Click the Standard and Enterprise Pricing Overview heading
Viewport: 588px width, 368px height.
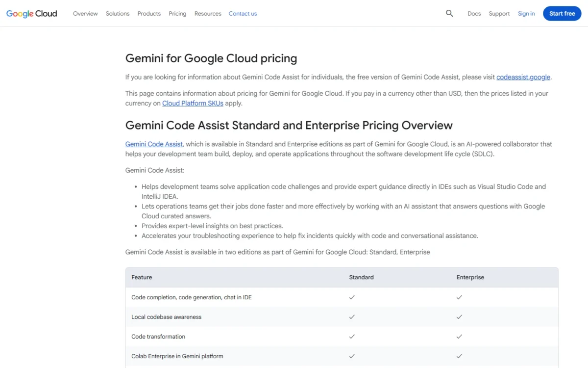coord(289,126)
